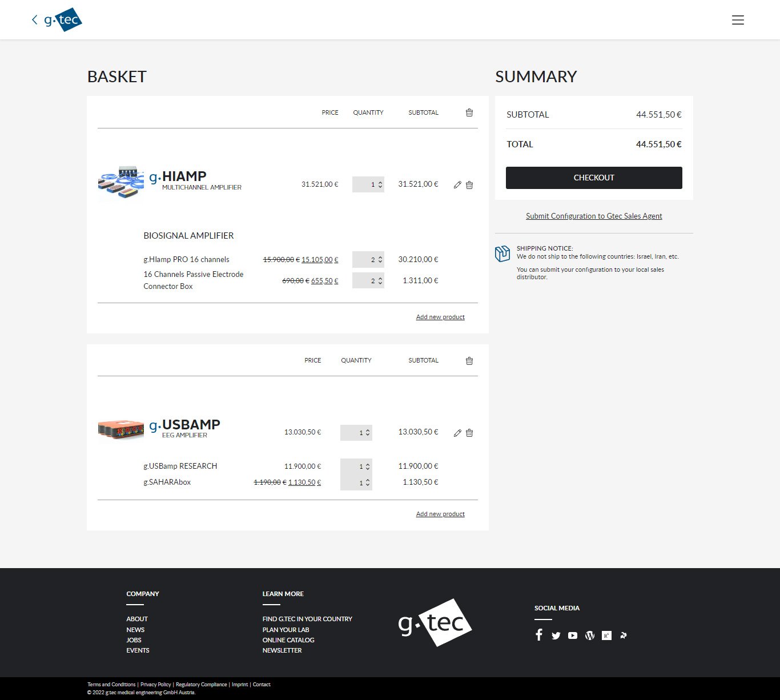The height and width of the screenshot is (700, 780).
Task: Open the ResearchGate icon in footer
Action: tap(606, 635)
